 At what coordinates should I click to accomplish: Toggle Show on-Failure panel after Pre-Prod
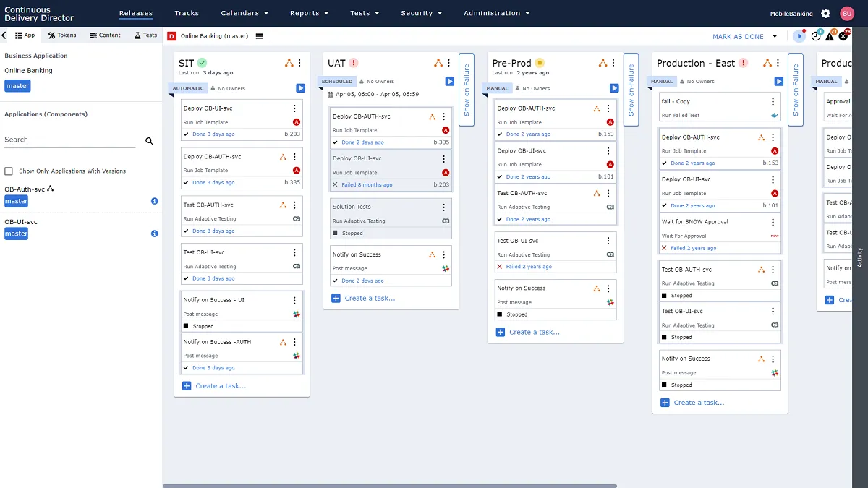click(x=631, y=90)
